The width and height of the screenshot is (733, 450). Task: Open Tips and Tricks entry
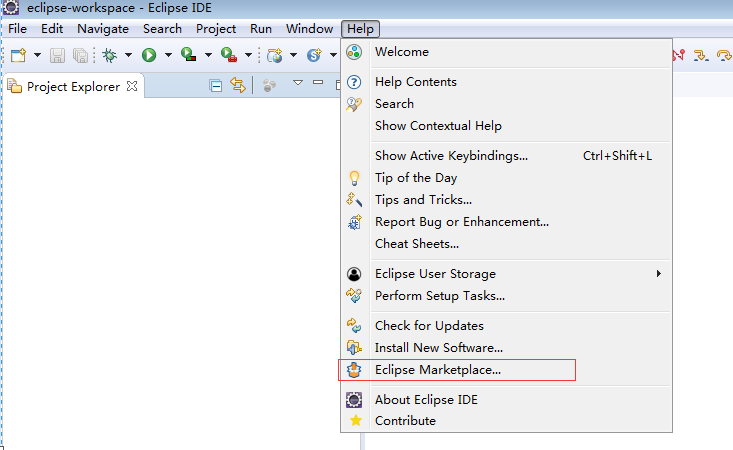point(506,200)
